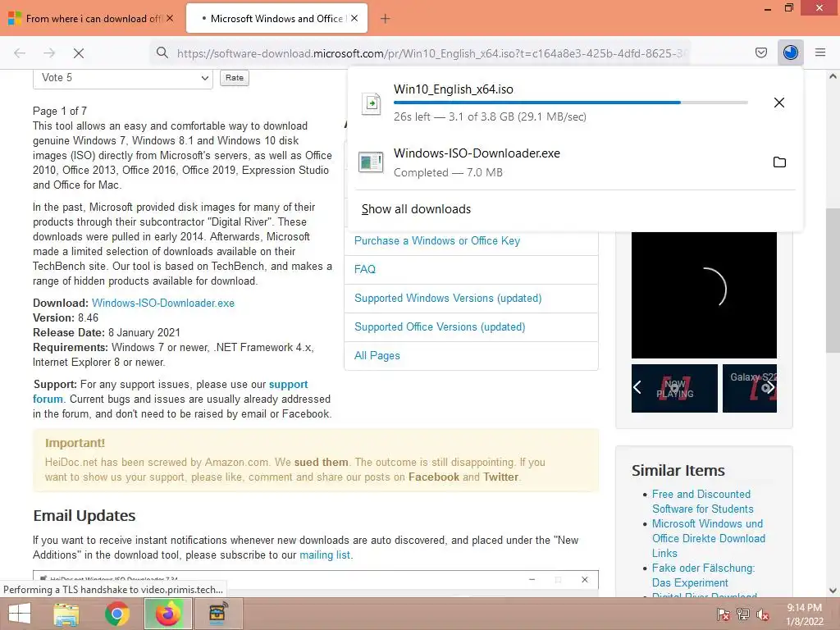The height and width of the screenshot is (630, 840).
Task: Click the network tray icon
Action: (x=743, y=614)
